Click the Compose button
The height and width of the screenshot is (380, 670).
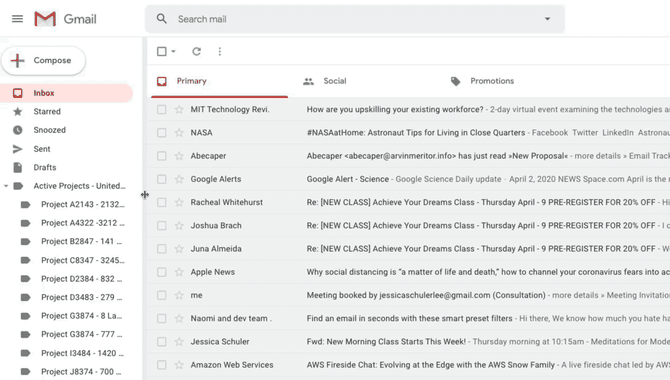(x=43, y=61)
